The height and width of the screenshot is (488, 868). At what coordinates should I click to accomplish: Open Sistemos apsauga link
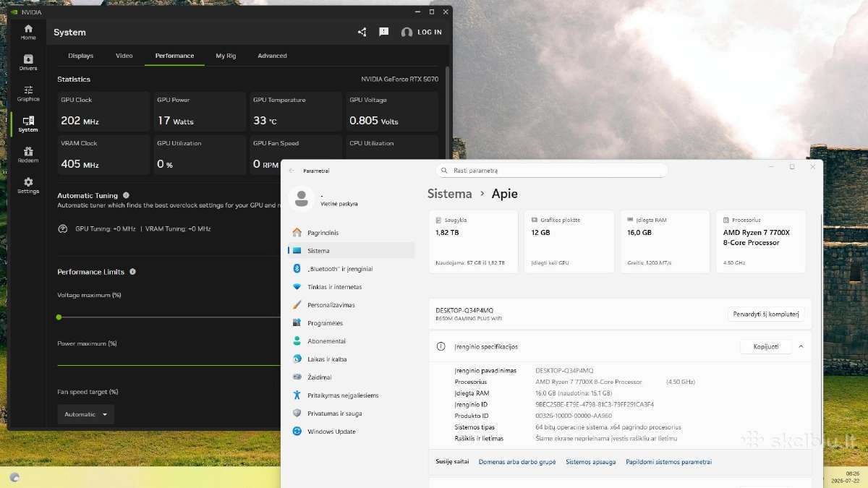[x=591, y=461]
